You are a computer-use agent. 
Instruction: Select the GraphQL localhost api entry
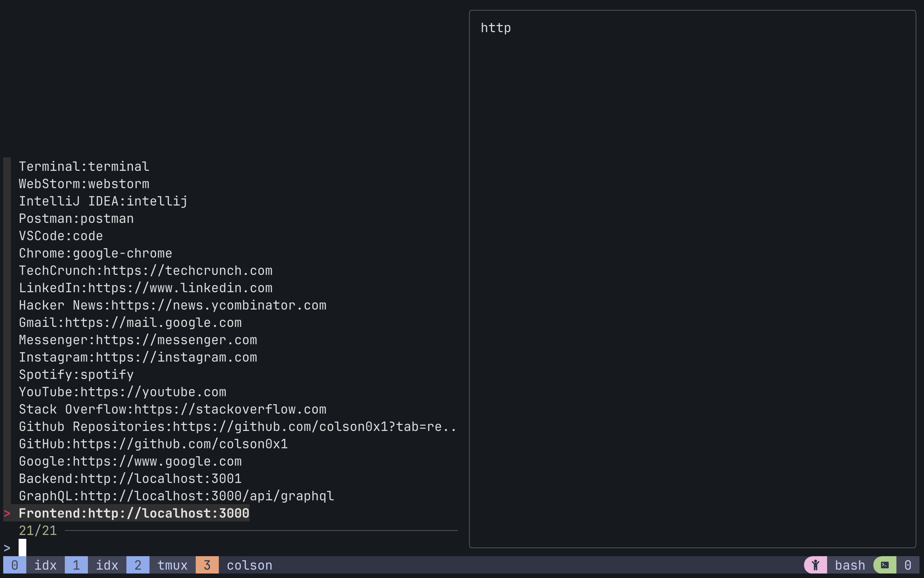click(x=176, y=496)
